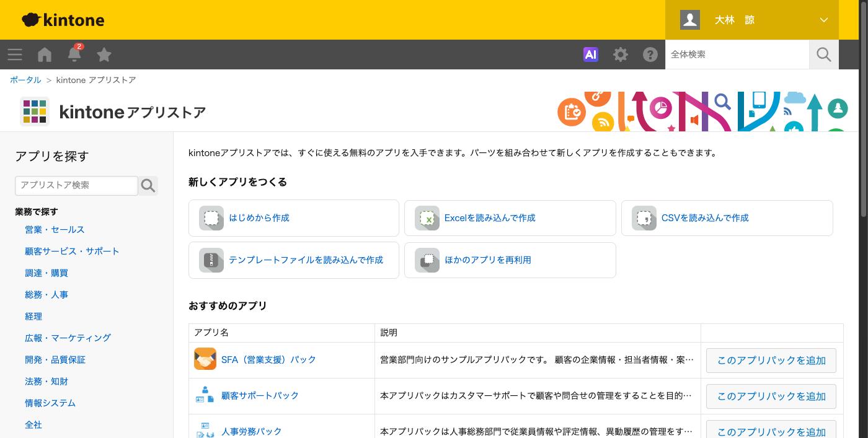Click the kintone アプリストア grid icon
The height and width of the screenshot is (438, 868).
point(35,112)
